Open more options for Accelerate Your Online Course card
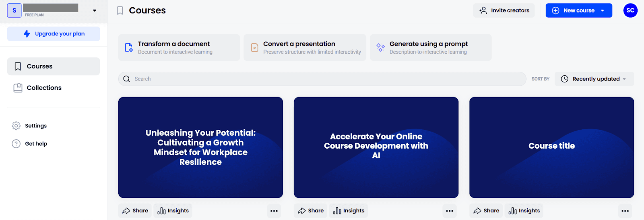 [x=449, y=211]
